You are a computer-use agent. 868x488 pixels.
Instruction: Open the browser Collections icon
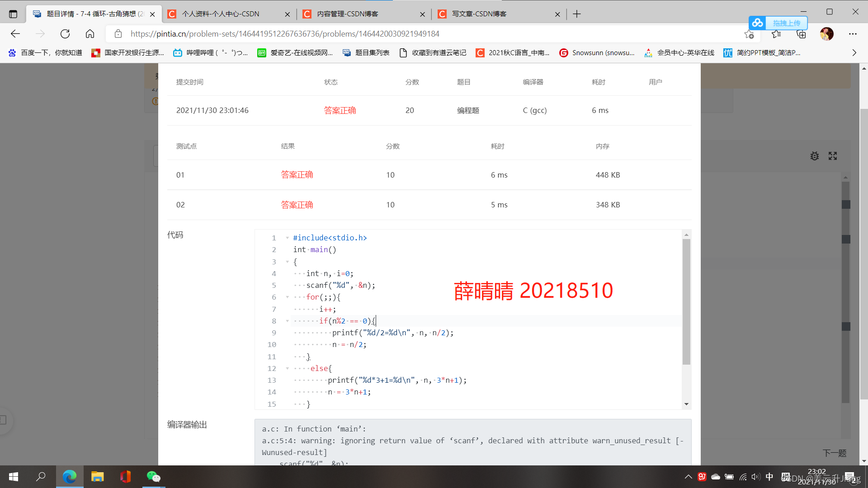[801, 34]
